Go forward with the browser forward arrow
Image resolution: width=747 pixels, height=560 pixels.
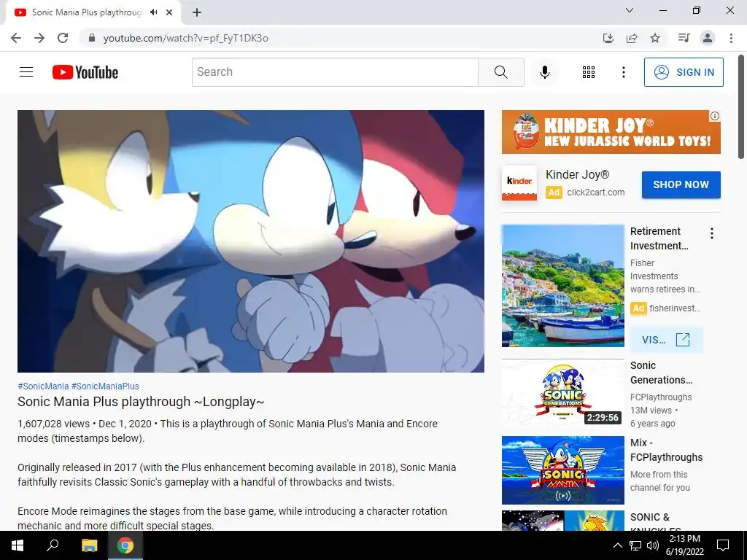click(39, 38)
